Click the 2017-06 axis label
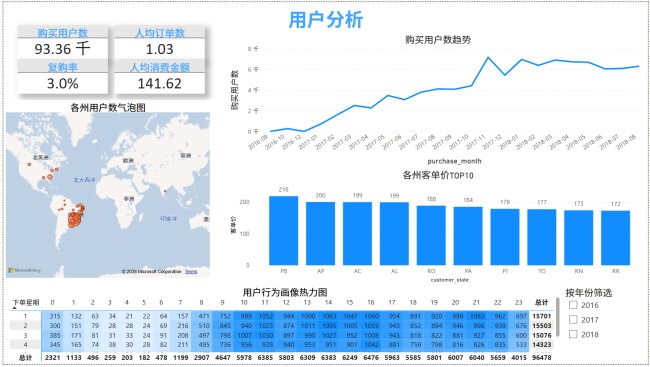The image size is (650, 367). [392, 142]
